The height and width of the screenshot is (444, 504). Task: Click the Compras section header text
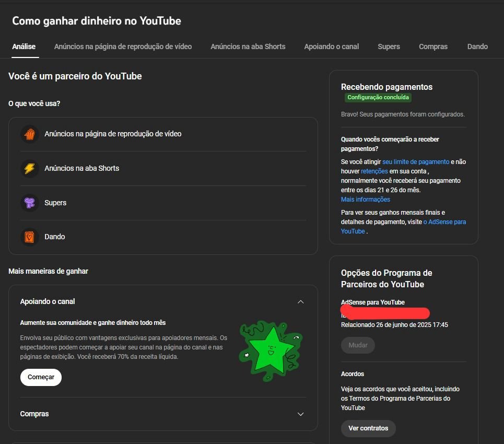pos(34,414)
